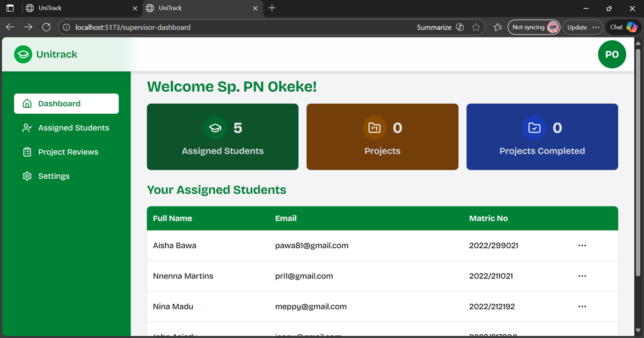644x338 pixels.
Task: Open Project Reviews via its clipboard icon
Action: click(27, 152)
